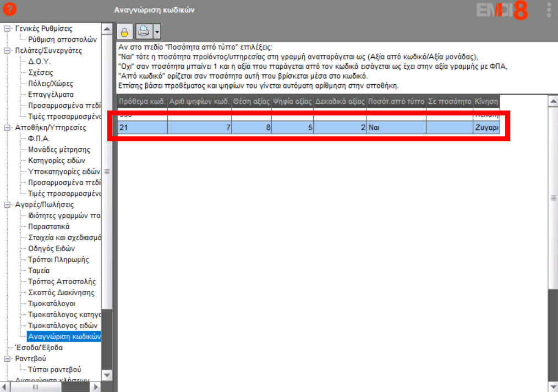
Task: Collapse the minus box beside Αγορές/Πωλήσεις
Action: (7, 205)
